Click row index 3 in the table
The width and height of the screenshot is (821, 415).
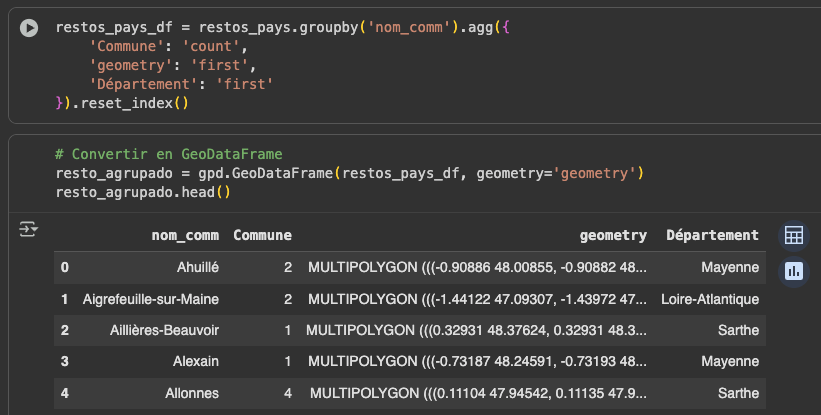[x=65, y=361]
